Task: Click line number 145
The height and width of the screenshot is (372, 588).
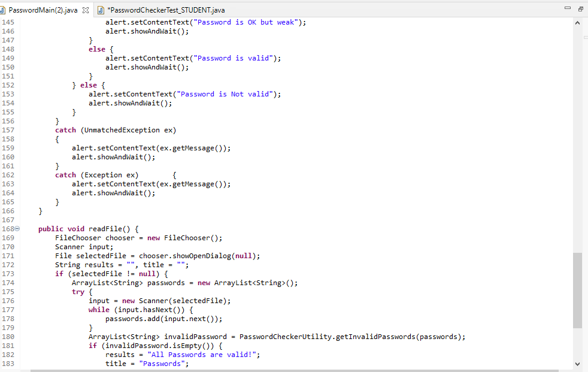Action: click(8, 22)
